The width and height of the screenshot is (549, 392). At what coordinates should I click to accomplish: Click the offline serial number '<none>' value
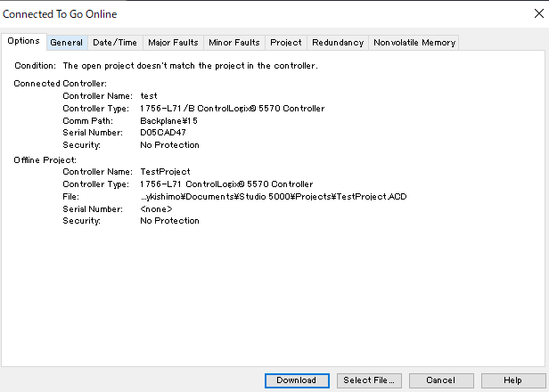click(156, 208)
